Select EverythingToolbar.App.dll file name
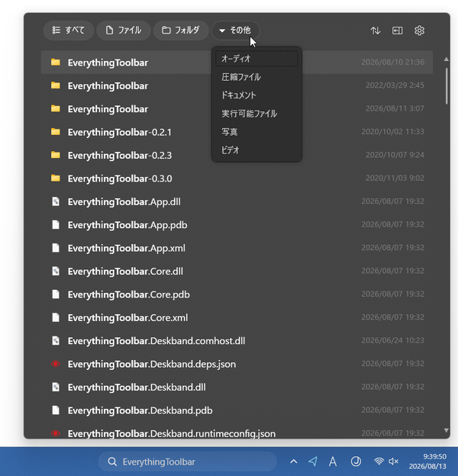This screenshot has width=458, height=476. [x=124, y=201]
